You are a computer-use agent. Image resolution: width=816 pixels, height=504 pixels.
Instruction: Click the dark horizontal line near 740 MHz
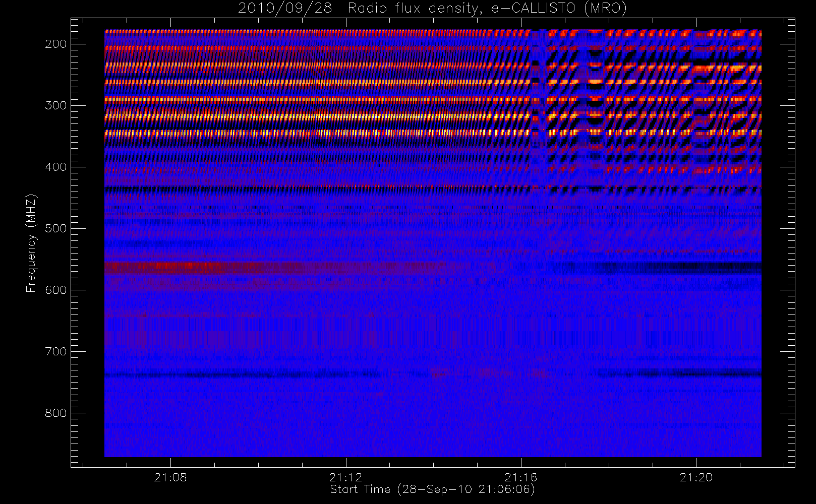click(x=242, y=375)
